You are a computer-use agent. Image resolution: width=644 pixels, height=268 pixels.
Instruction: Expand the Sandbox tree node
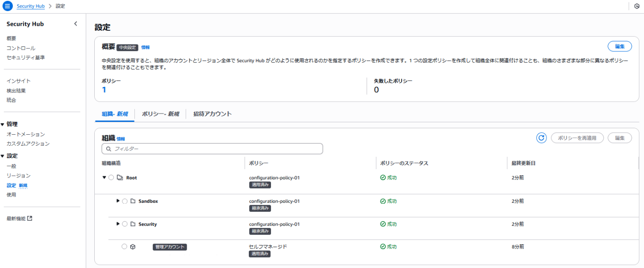click(118, 201)
